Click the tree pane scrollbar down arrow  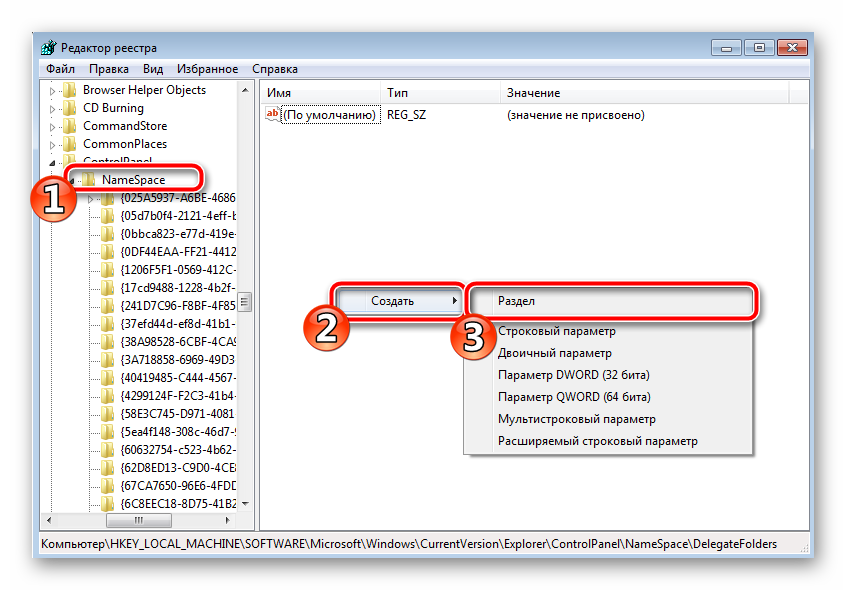tap(245, 504)
